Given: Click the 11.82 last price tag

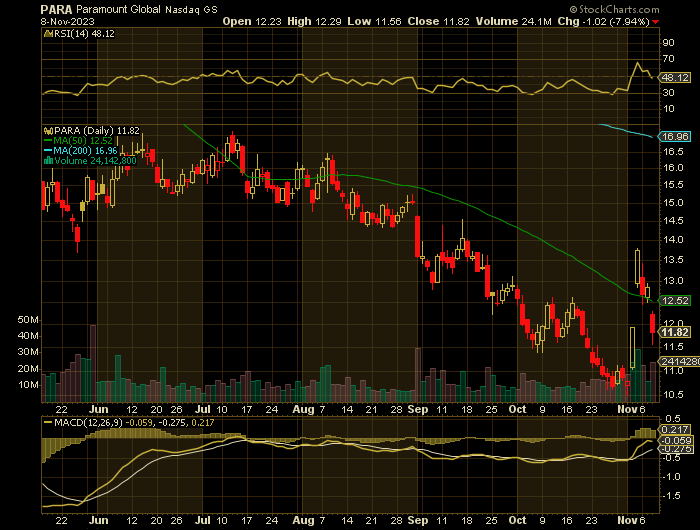Looking at the screenshot, I should 675,332.
